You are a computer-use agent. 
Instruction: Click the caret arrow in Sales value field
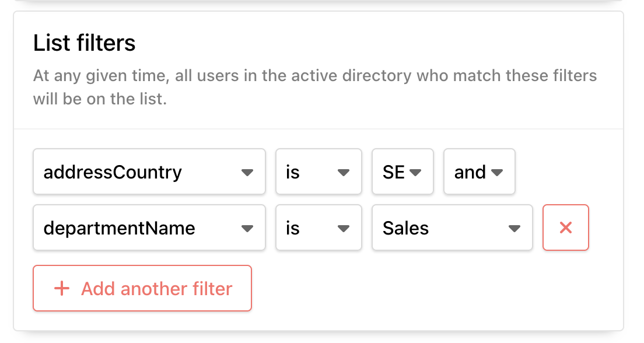pyautogui.click(x=514, y=229)
